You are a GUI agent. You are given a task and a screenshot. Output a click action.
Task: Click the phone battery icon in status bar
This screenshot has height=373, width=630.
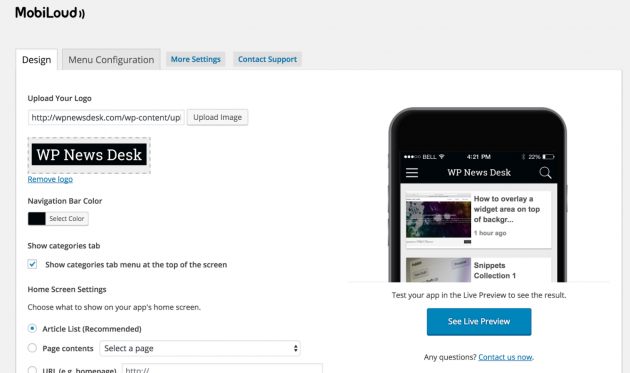[548, 157]
